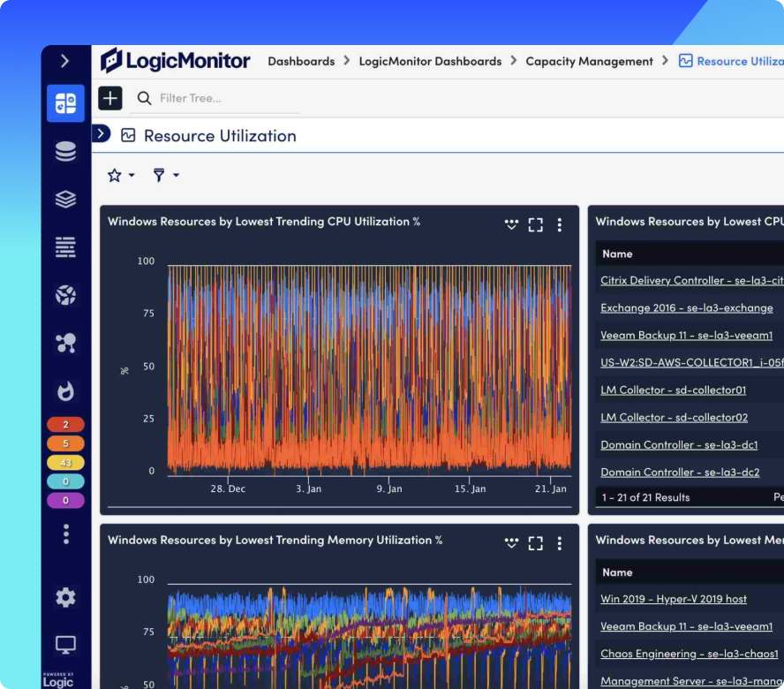Open the sidebar more options dots
Viewport: 784px width, 689px height.
point(65,534)
